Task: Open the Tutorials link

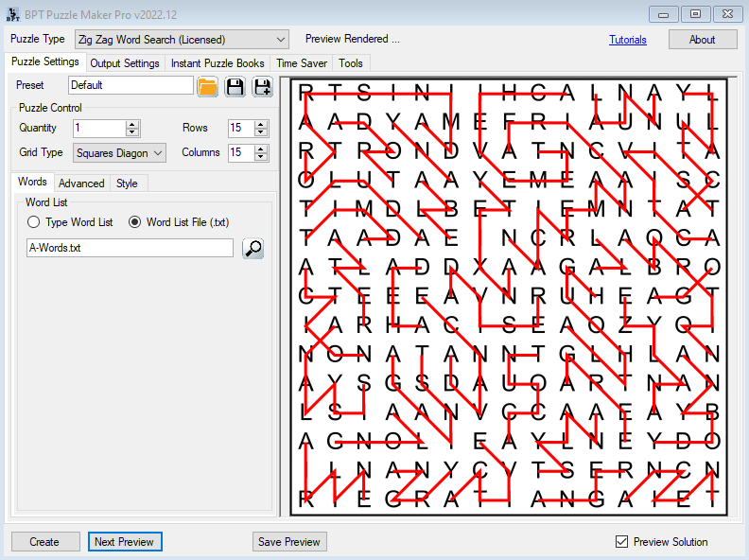Action: tap(628, 40)
